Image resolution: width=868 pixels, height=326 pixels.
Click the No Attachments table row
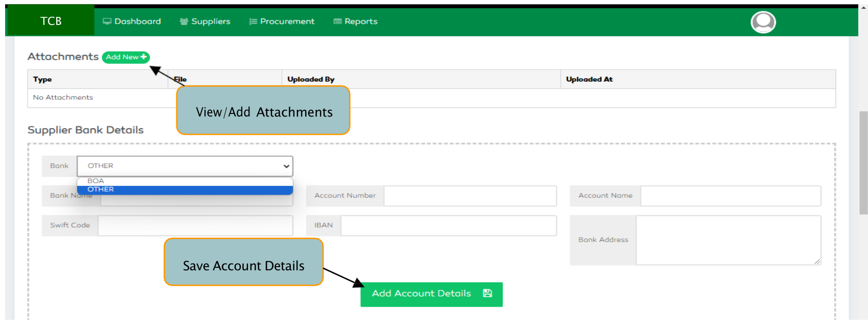tap(431, 98)
